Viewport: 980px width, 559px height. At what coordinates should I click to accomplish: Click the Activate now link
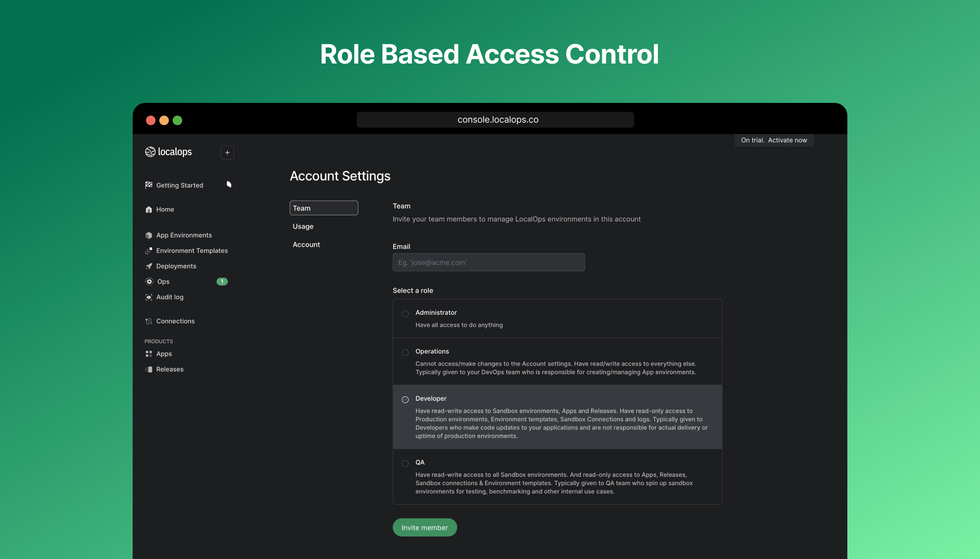tap(787, 140)
